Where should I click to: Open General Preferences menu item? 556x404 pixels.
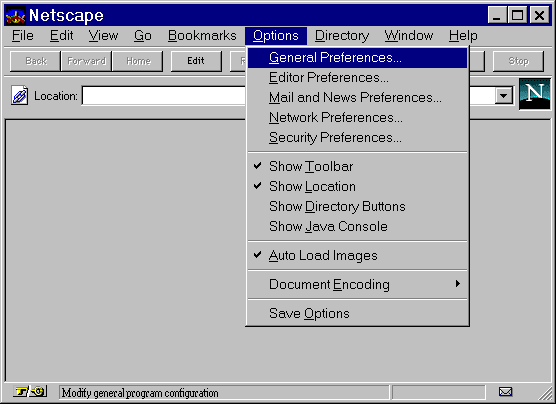coord(357,57)
